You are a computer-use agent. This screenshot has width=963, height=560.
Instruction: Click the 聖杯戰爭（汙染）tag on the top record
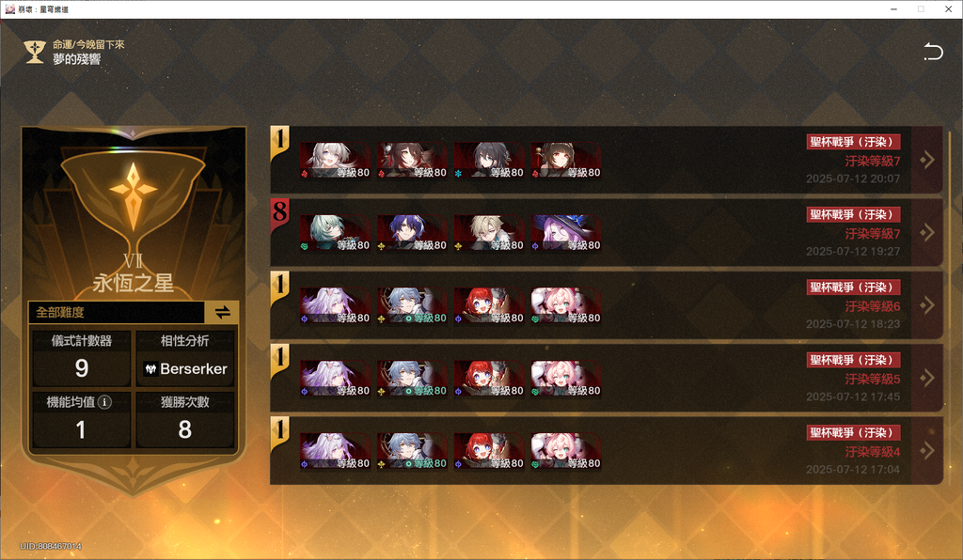tap(853, 142)
